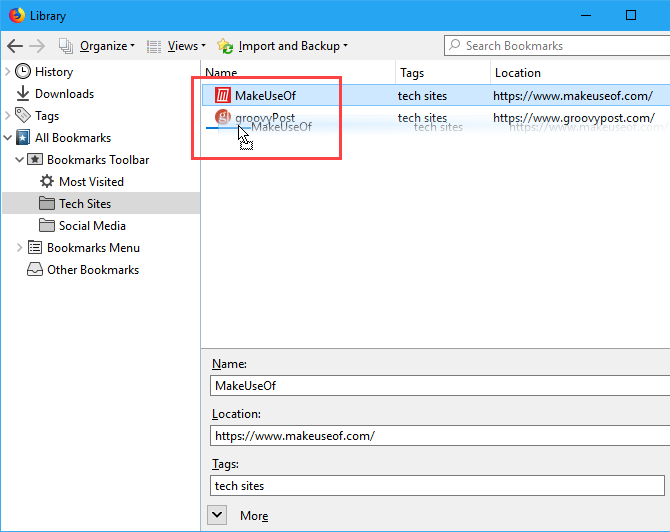Select History clock icon in sidebar
The height and width of the screenshot is (532, 670).
[23, 72]
